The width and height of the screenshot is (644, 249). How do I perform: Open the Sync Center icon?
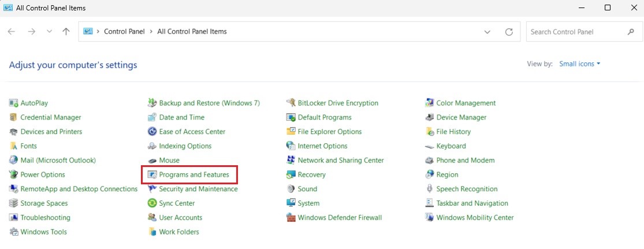(x=152, y=203)
